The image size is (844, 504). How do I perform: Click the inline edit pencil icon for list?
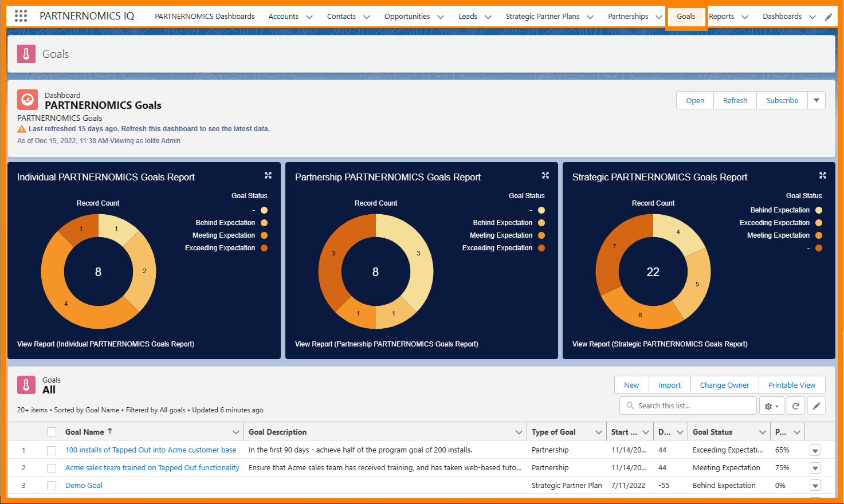816,406
